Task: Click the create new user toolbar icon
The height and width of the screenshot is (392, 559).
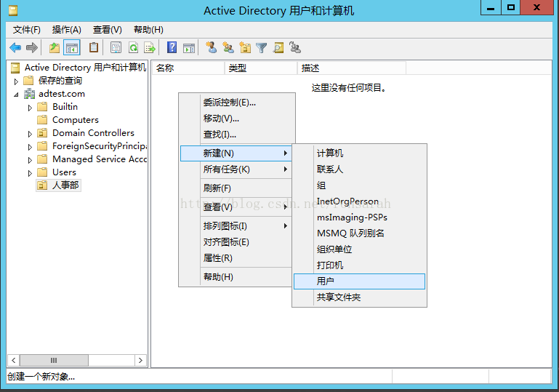Action: click(211, 47)
